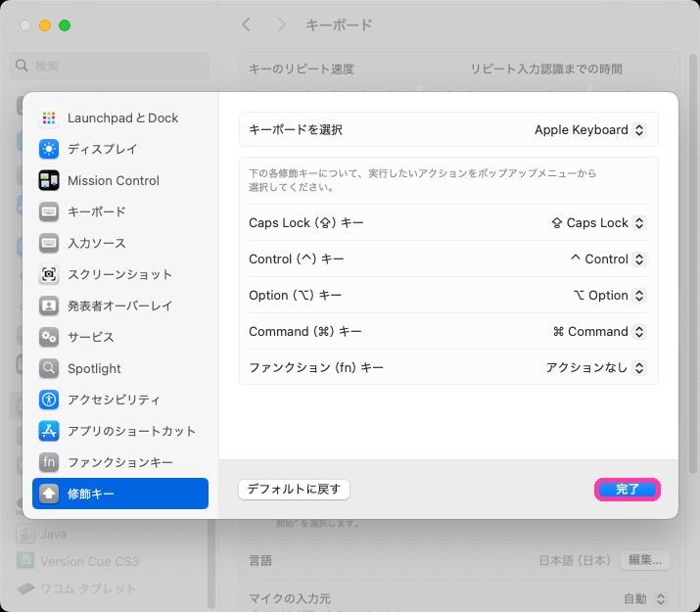
Task: Click the サービス gear icon
Action: pos(49,338)
